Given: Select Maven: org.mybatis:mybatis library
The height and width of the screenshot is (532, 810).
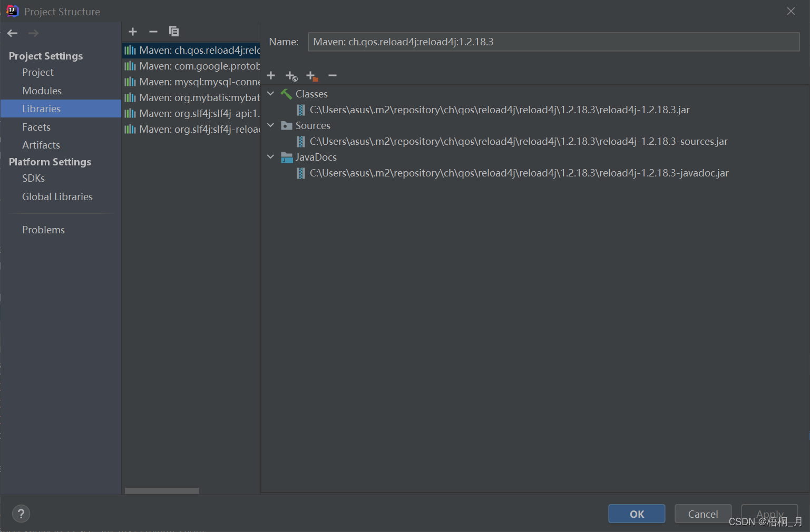Looking at the screenshot, I should [x=191, y=97].
